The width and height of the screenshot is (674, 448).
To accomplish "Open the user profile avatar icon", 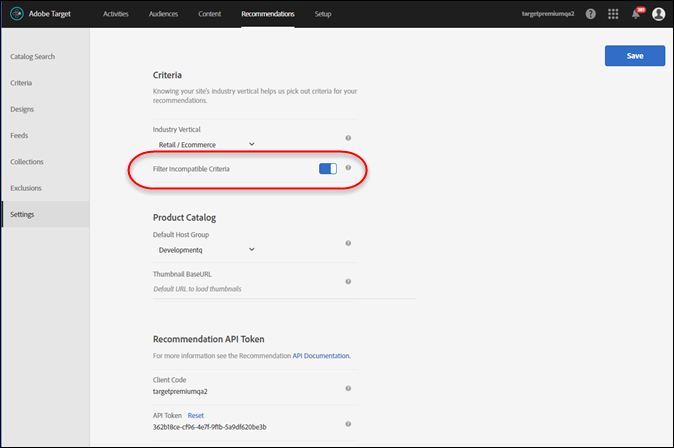I will tap(658, 15).
